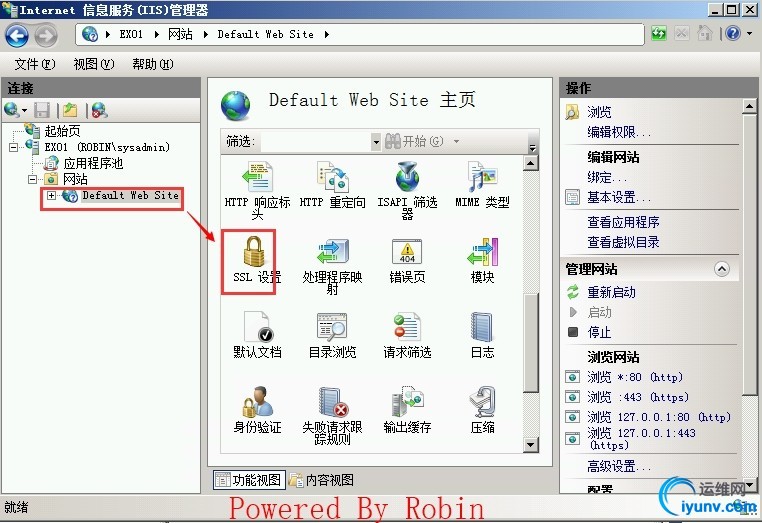Select 应用程序池 in connections tree
Screen dimensions: 762x523
coord(93,163)
